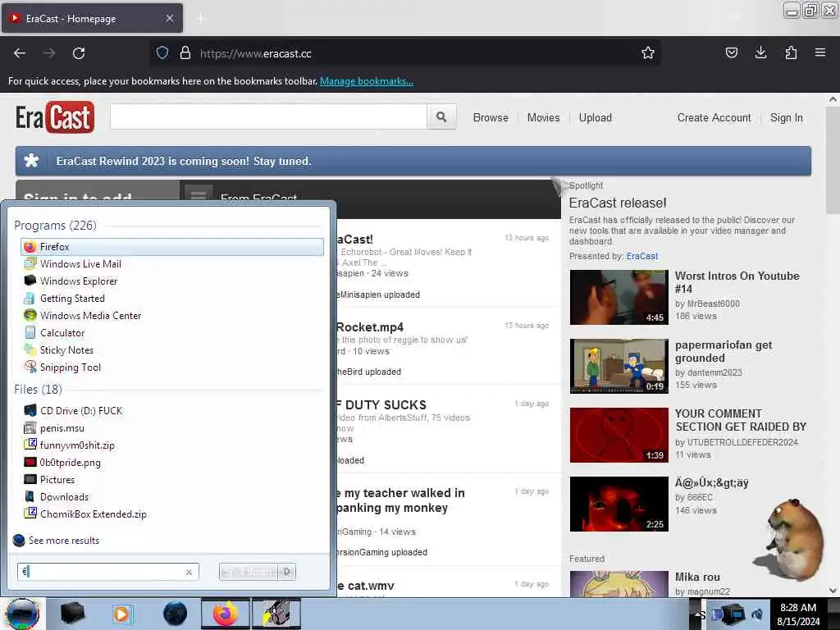Open the taskbar clock showing 8:28 AM
Image resolution: width=840 pixels, height=630 pixels.
pos(798,614)
